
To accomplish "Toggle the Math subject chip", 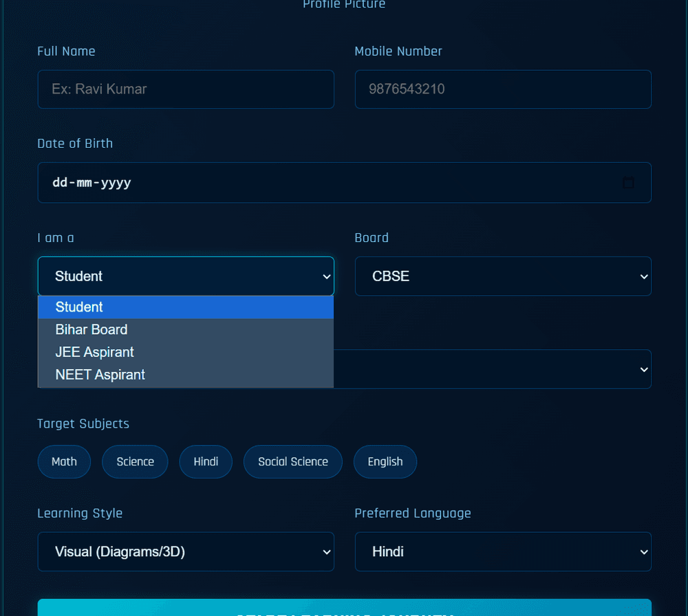I will [64, 461].
